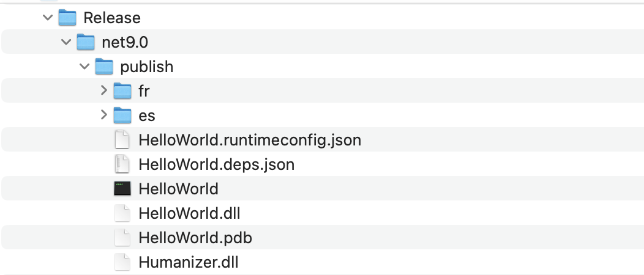
Task: Click the HelloWorld.pdb file icon
Action: (122, 238)
